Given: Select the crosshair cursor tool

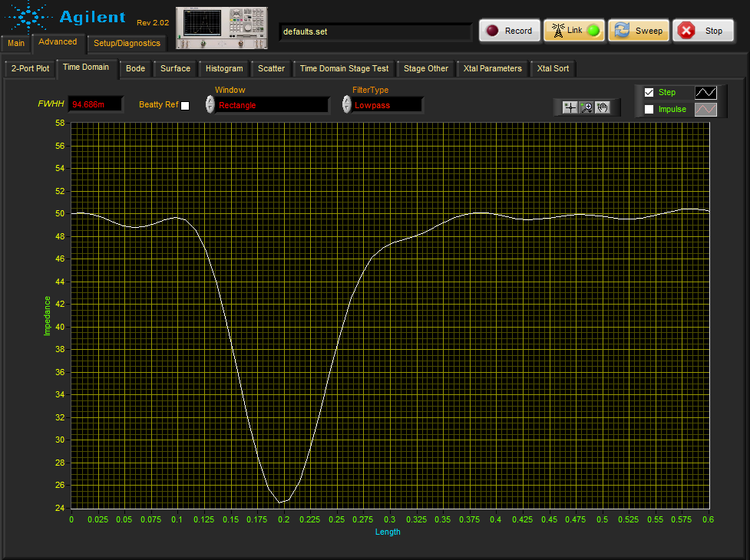Looking at the screenshot, I should click(570, 107).
